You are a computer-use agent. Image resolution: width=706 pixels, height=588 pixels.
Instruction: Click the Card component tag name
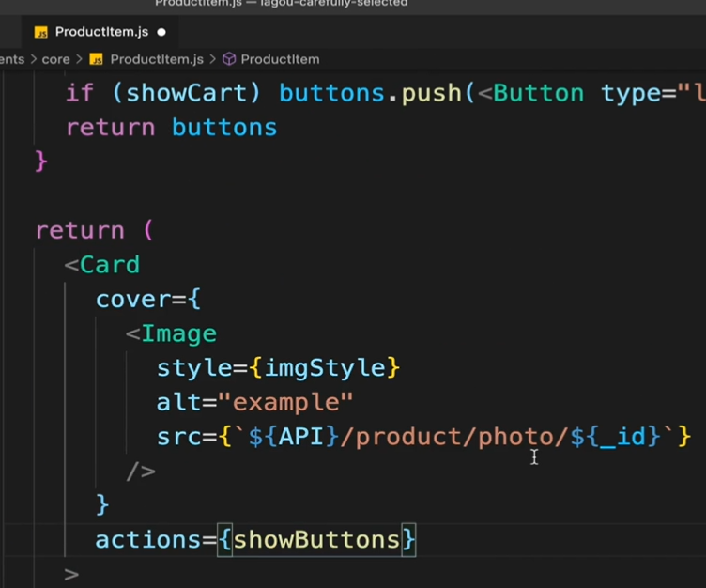pos(110,265)
